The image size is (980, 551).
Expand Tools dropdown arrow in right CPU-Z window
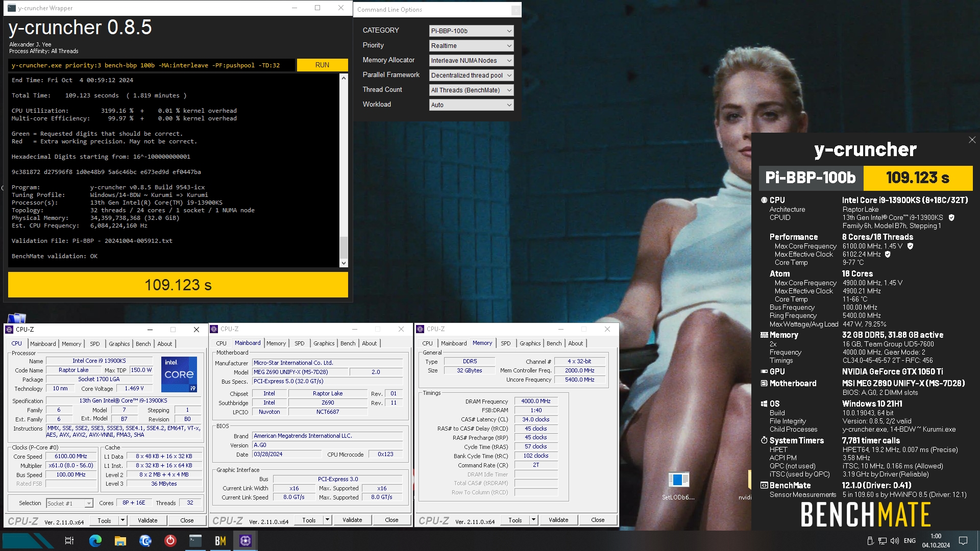533,520
